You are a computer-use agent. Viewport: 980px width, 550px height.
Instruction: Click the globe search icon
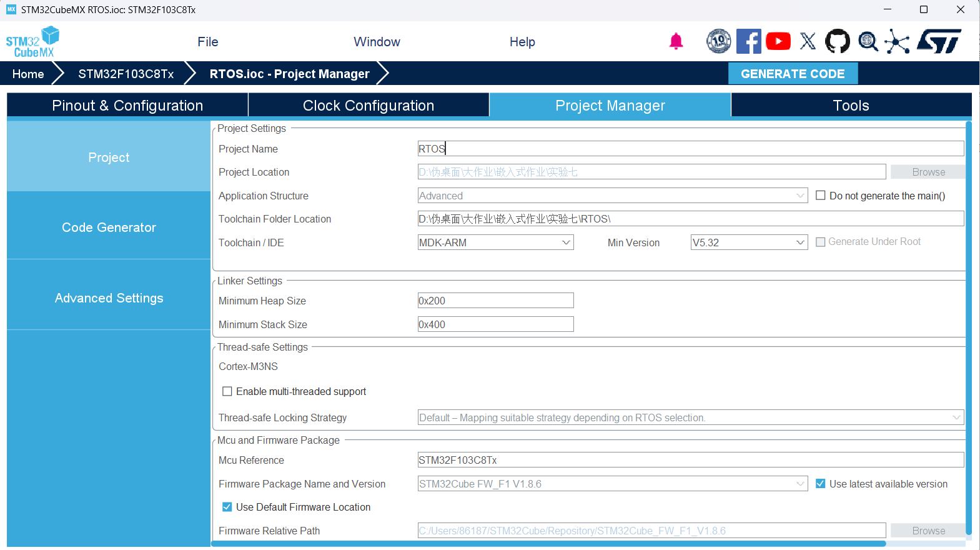point(868,41)
